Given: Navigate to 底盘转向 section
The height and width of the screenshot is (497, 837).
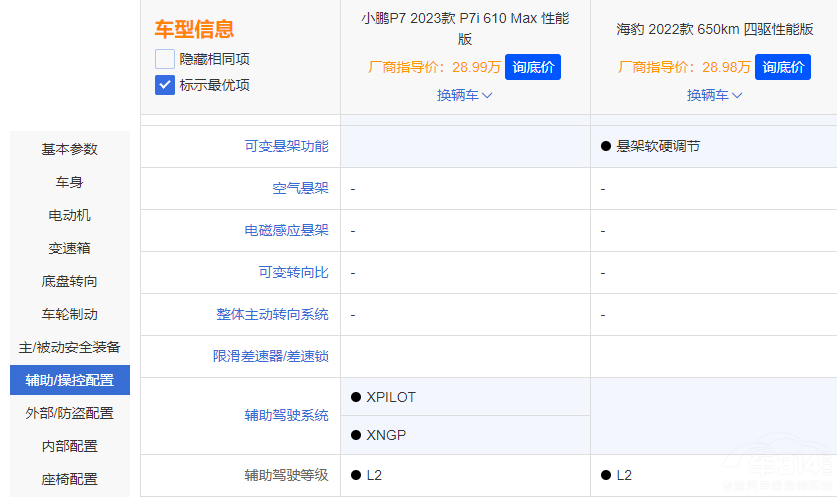Looking at the screenshot, I should 70,281.
